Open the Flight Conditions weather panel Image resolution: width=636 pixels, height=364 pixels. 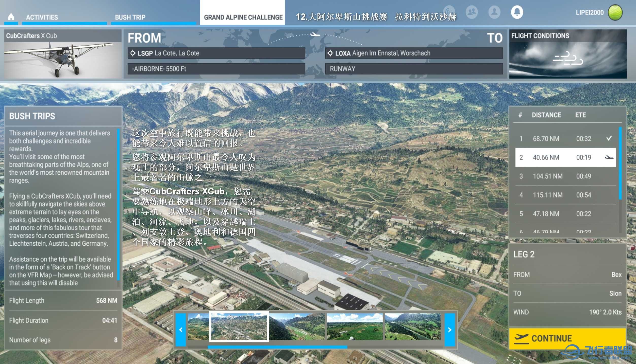(x=568, y=54)
